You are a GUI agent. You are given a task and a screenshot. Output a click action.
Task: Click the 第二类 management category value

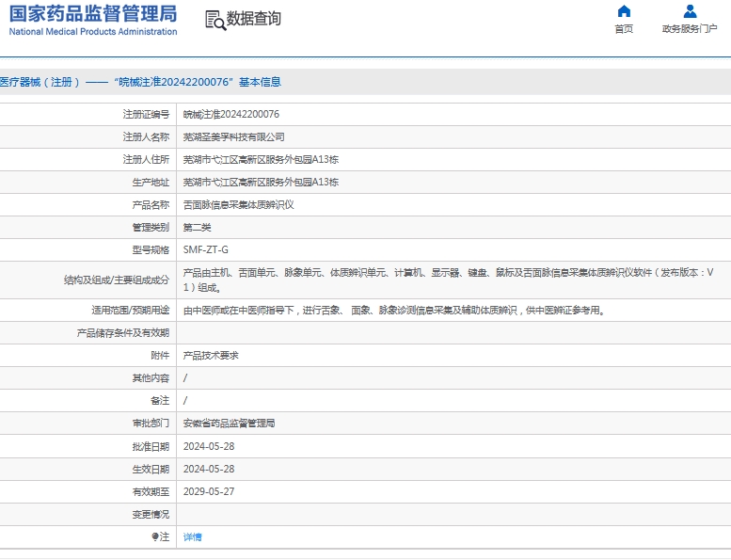[197, 228]
